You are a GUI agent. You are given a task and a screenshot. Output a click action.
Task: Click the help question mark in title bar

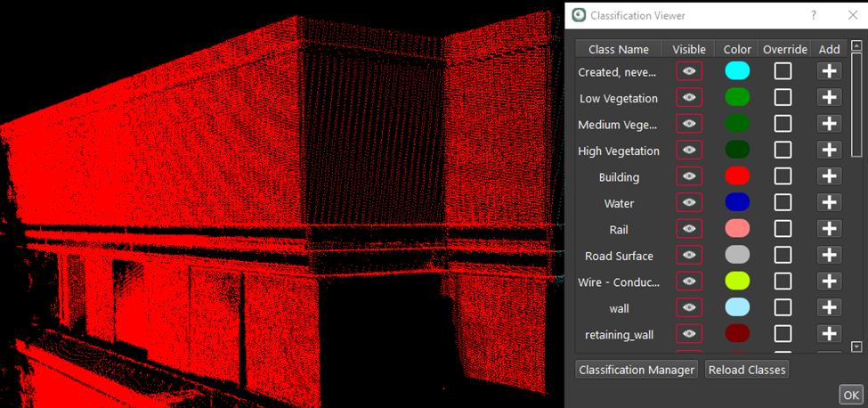813,15
